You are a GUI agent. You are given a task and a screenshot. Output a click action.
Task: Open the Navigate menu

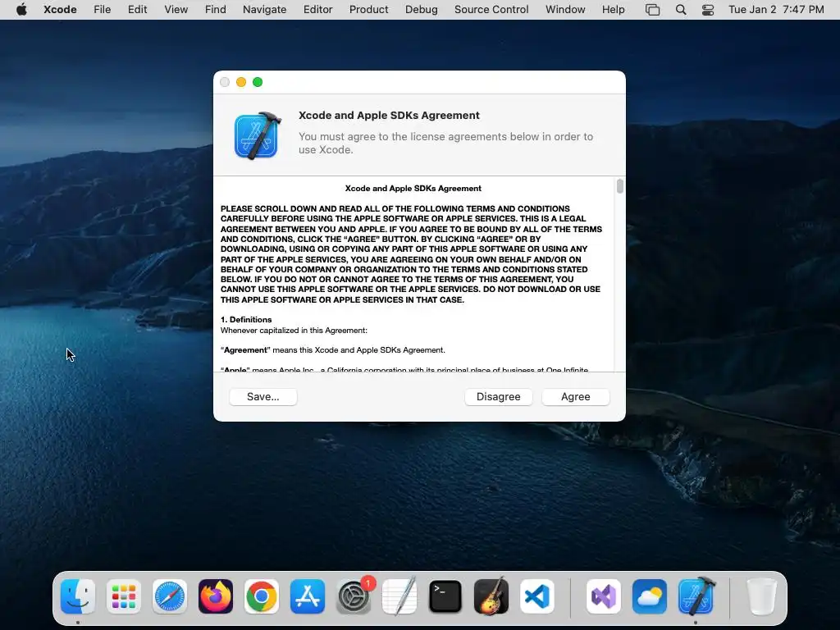point(265,10)
